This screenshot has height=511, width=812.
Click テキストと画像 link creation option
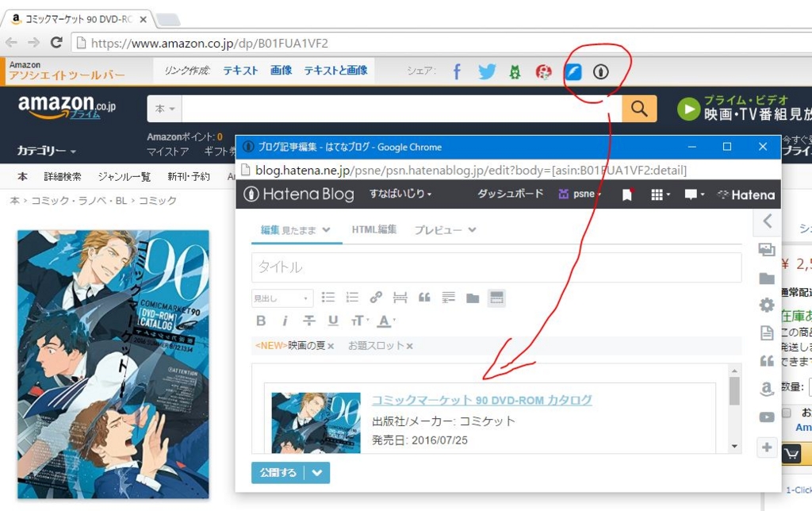(x=335, y=71)
